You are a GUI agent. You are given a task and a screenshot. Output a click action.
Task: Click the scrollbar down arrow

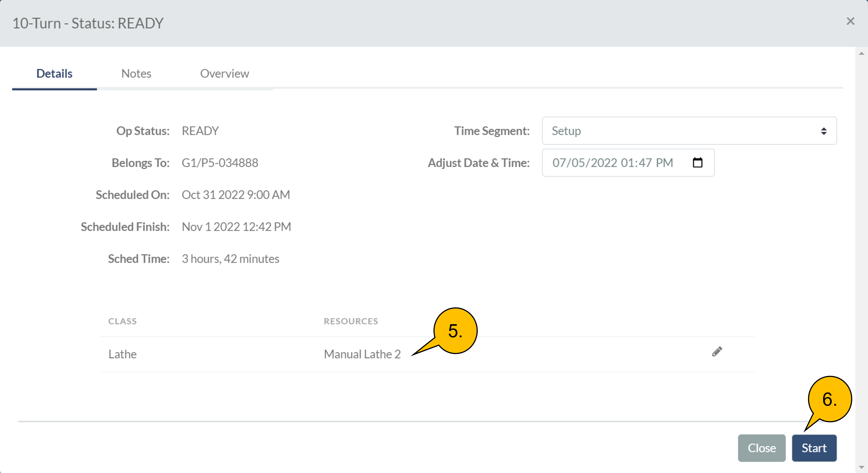862,467
